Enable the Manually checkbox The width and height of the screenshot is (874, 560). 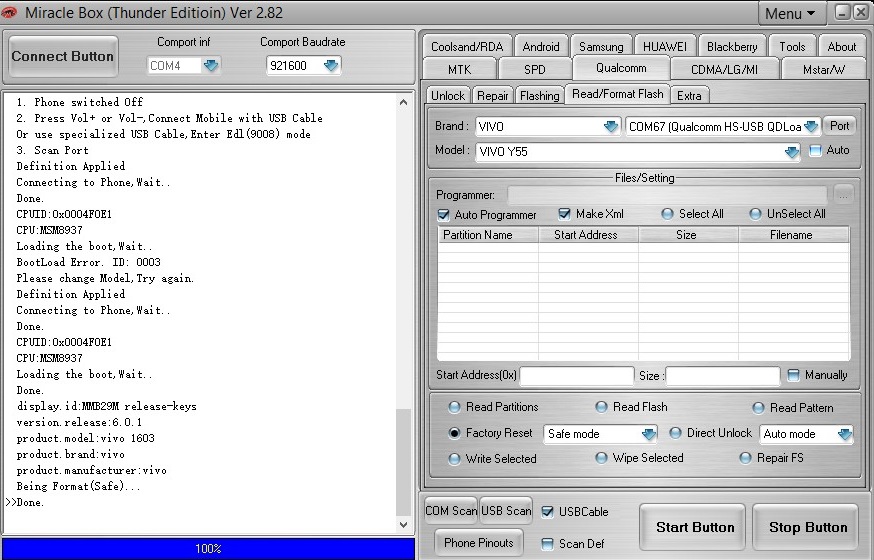click(793, 375)
